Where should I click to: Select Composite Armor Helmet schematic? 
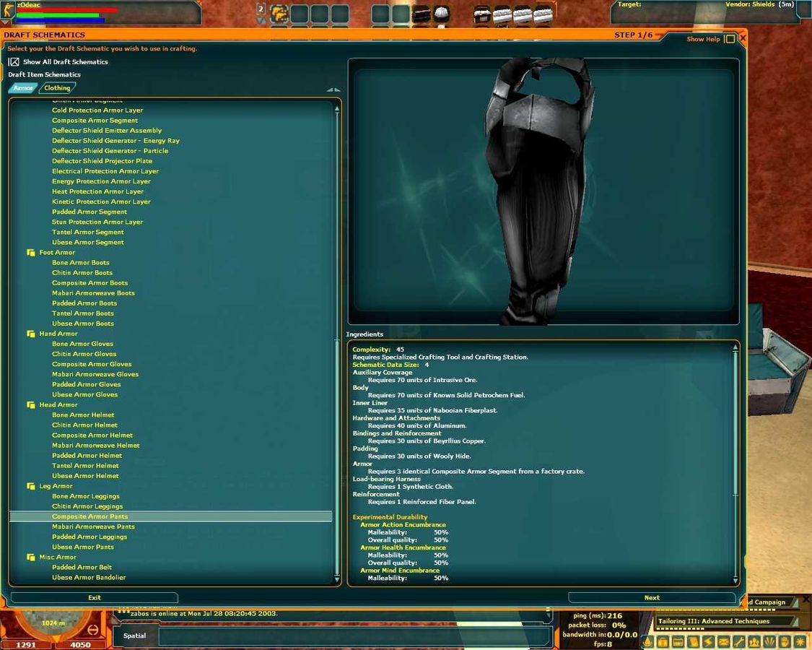pyautogui.click(x=92, y=435)
